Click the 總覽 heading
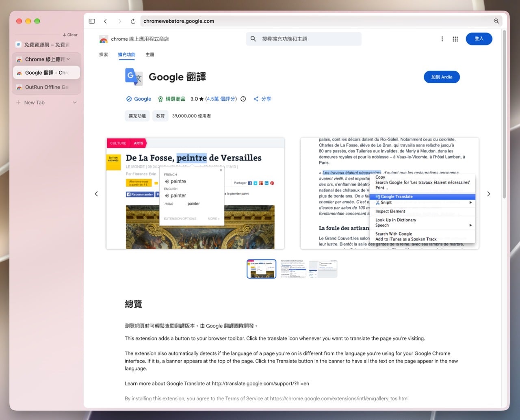520x420 pixels. [x=133, y=304]
